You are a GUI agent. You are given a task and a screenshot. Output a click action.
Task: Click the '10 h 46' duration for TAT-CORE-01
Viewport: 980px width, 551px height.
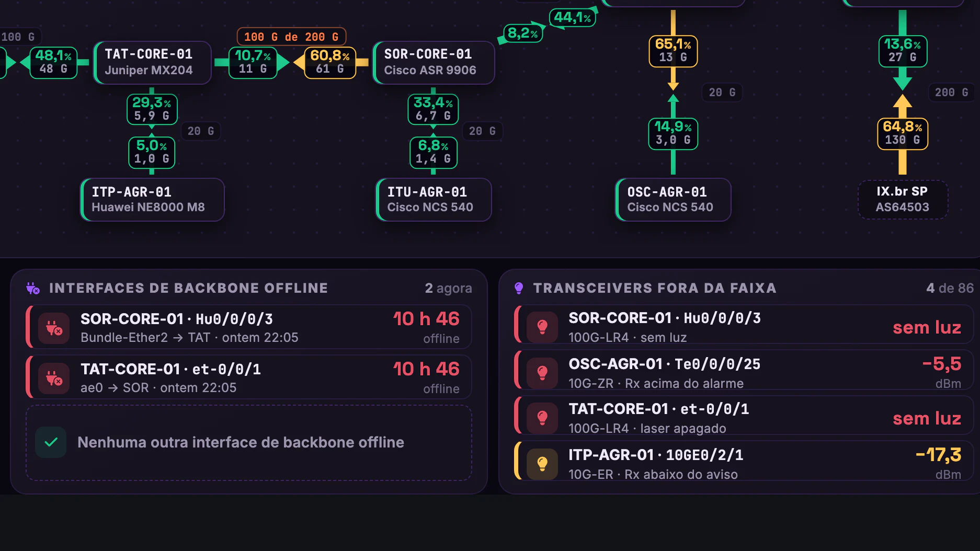point(426,369)
